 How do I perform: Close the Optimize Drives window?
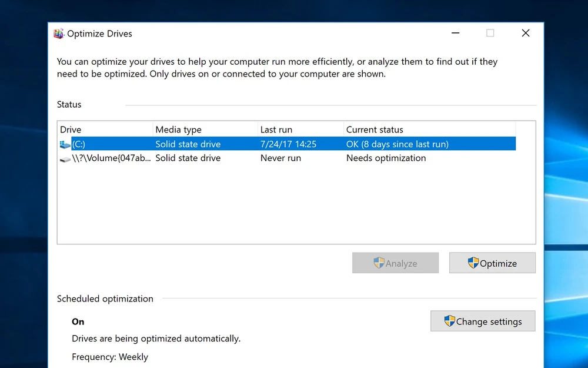pyautogui.click(x=526, y=34)
